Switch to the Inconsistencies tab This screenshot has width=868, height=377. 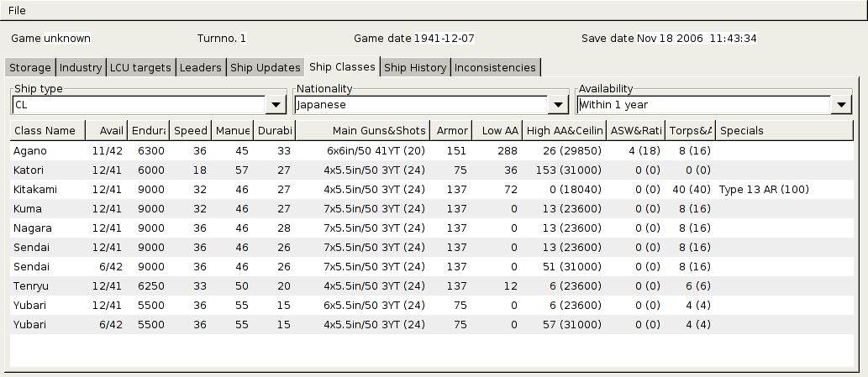click(496, 67)
